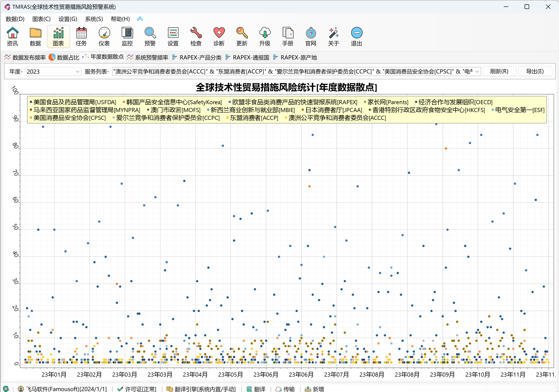Open the 设置(G) menu
The image size is (559, 392).
pos(68,19)
